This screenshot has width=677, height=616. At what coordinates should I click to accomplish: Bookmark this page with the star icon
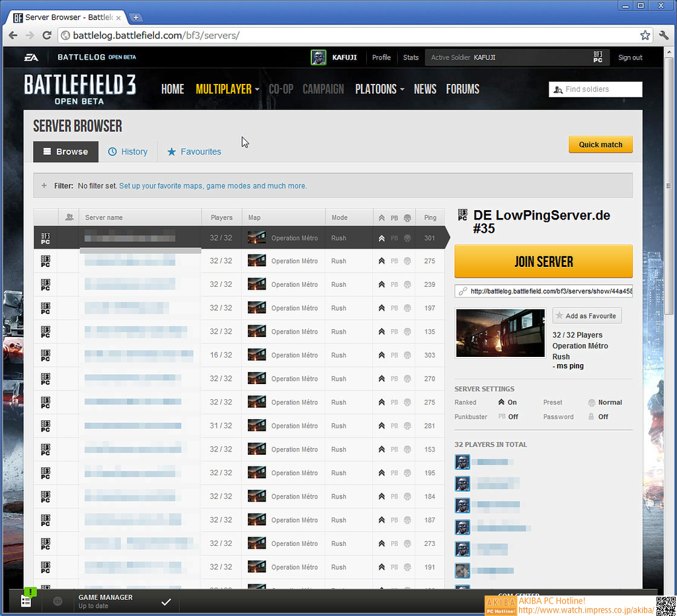point(645,35)
